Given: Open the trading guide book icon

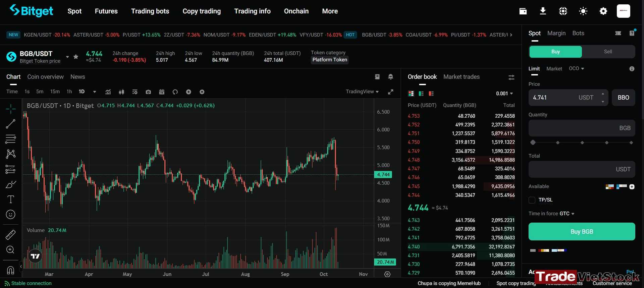Looking at the screenshot, I should click(377, 77).
